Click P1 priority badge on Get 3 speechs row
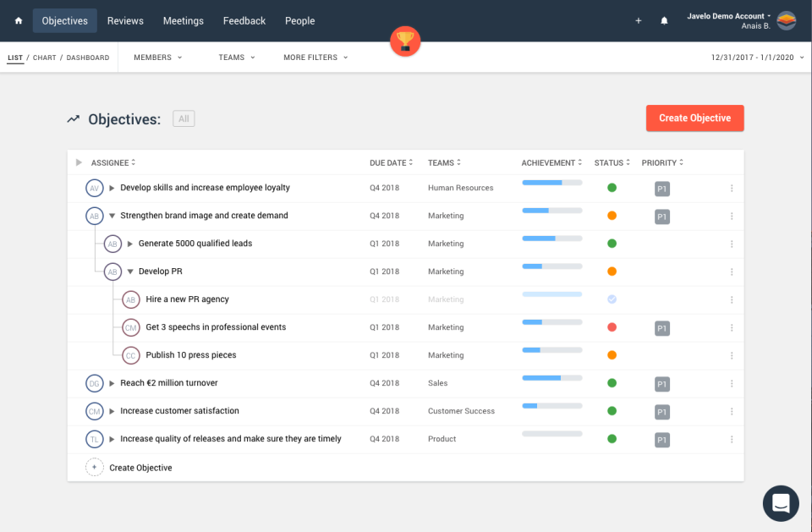The width and height of the screenshot is (812, 532). pyautogui.click(x=661, y=328)
